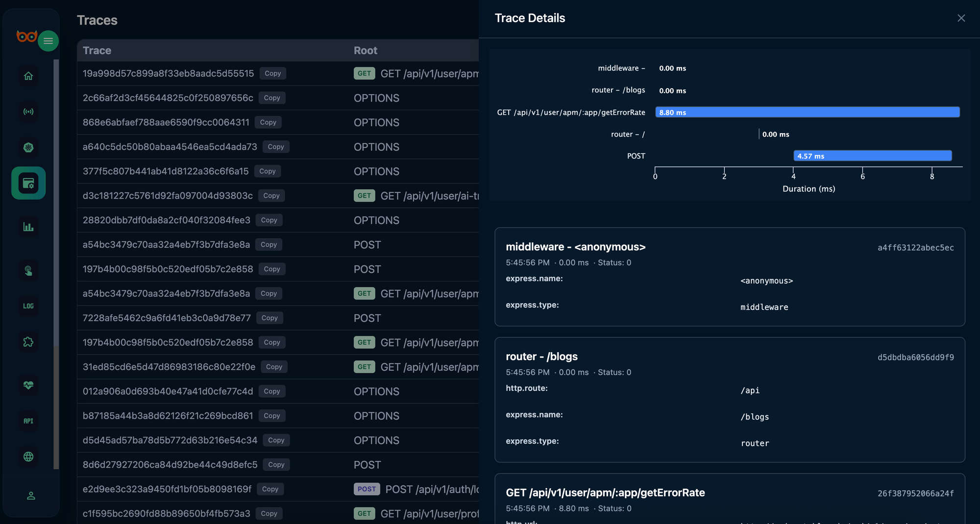Copy trace ID a640c5dc50b80abaa4546ea5cd4ada73
The width and height of the screenshot is (980, 524).
pos(276,147)
